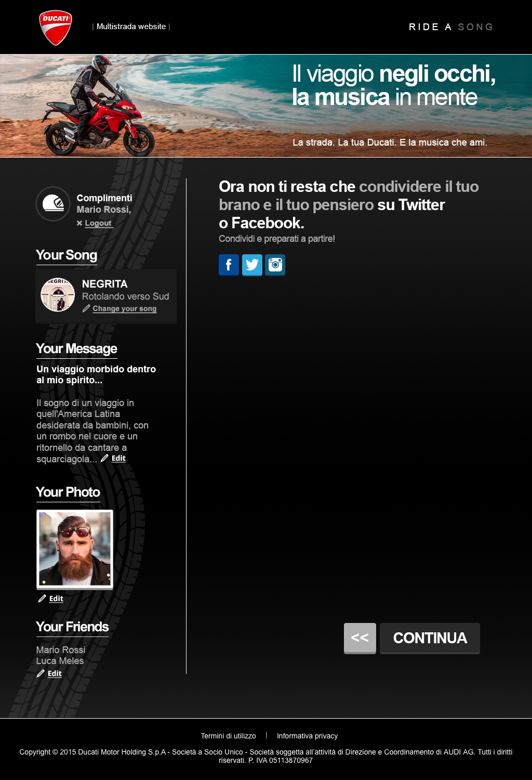Click the X icon next to Logout

(79, 223)
